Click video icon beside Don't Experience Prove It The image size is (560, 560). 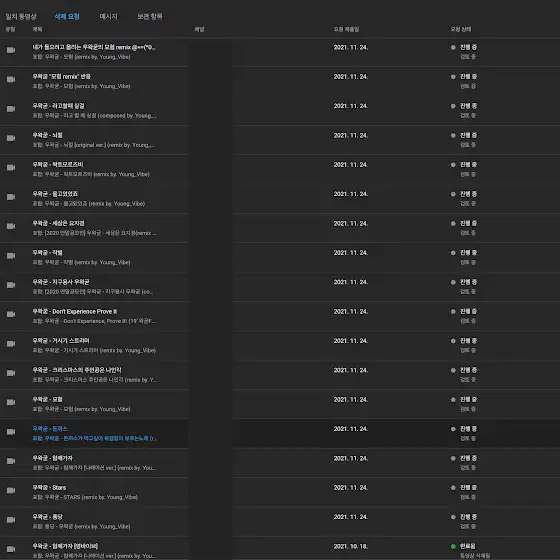coord(11,314)
